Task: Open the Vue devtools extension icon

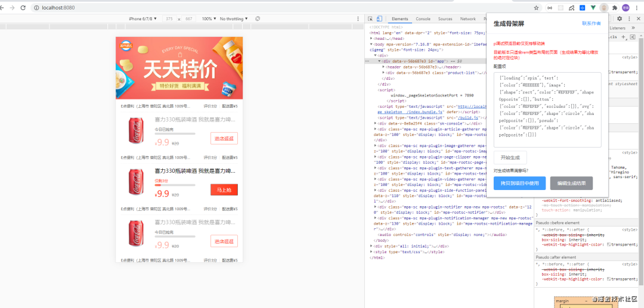Action: (x=593, y=8)
